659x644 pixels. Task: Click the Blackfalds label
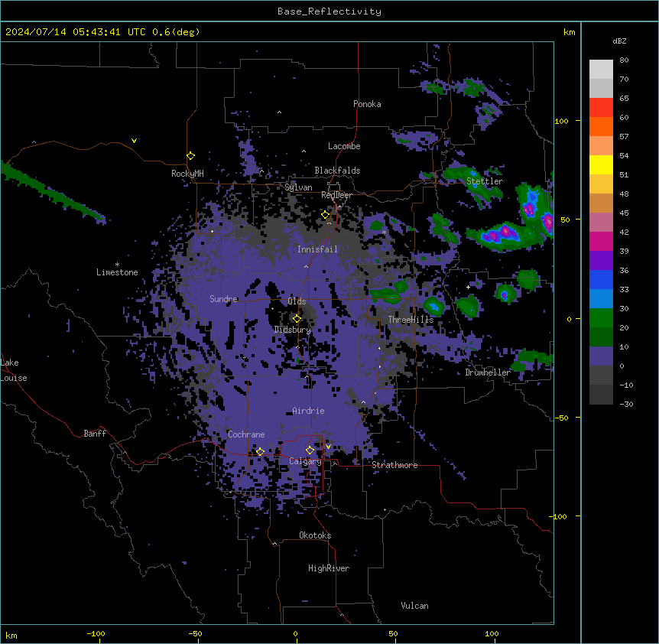click(x=337, y=171)
